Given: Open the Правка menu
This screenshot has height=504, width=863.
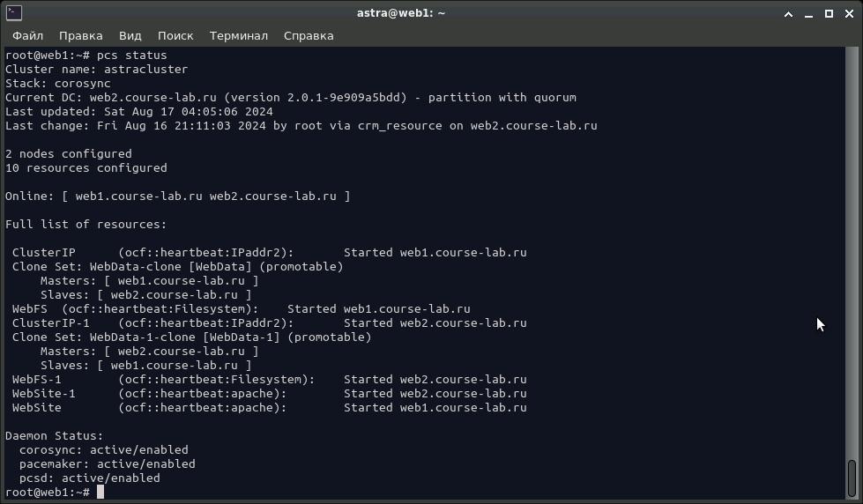Looking at the screenshot, I should [x=80, y=35].
